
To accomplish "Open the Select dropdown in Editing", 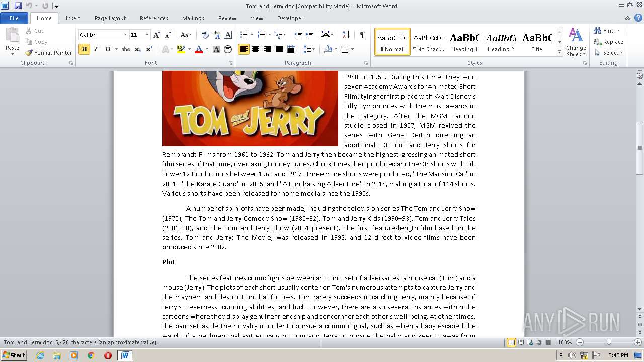I will coord(608,53).
